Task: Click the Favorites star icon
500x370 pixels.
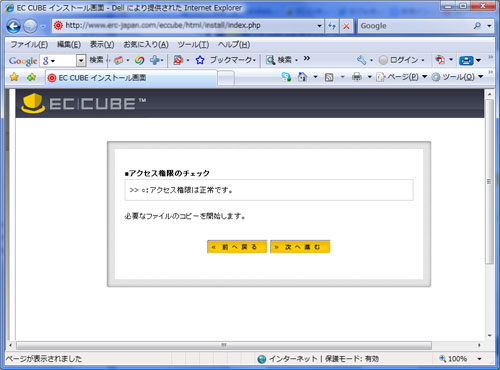Action: point(14,77)
